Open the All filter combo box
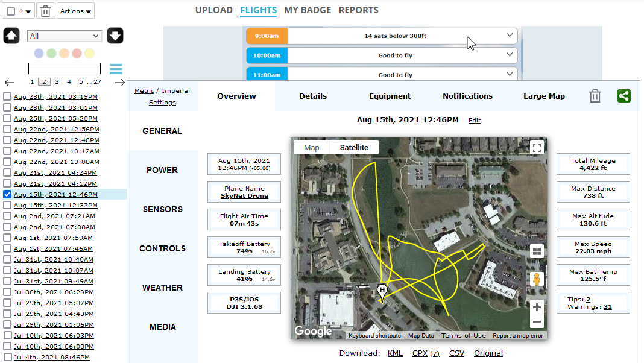Screen dimensions: 644x363 click(65, 36)
